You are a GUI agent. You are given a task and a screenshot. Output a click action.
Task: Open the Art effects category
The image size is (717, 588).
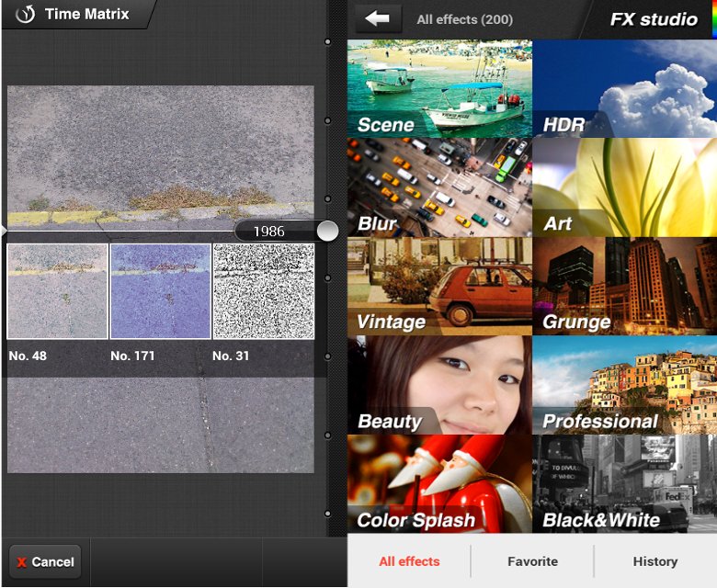[x=624, y=187]
